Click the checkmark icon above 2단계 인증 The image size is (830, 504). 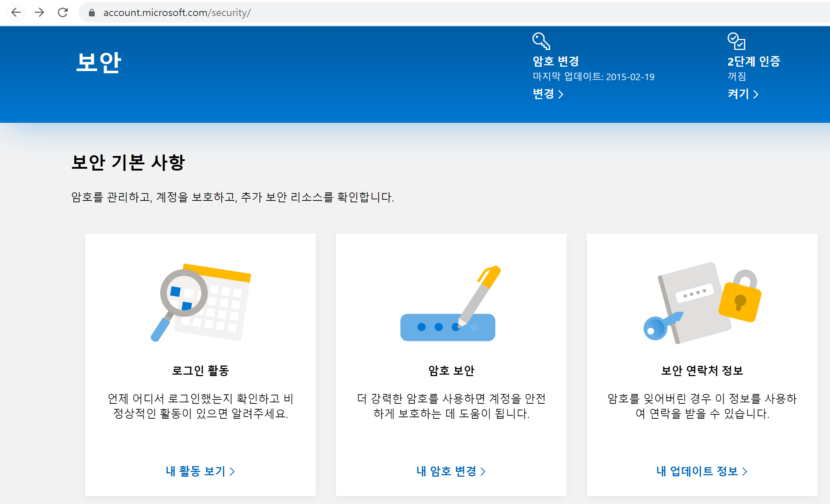tap(736, 41)
